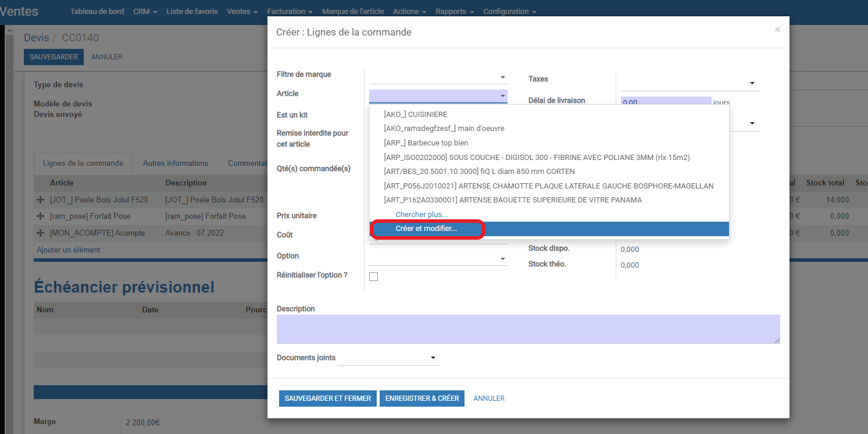Open the Devis breadcrumb link
The width and height of the screenshot is (868, 434).
36,38
